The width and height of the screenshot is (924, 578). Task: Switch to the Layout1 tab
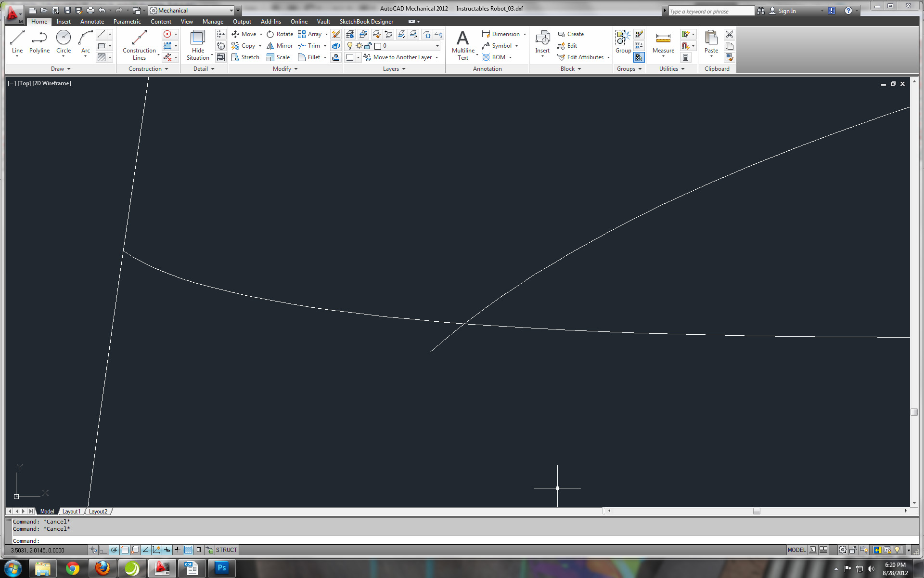[71, 511]
